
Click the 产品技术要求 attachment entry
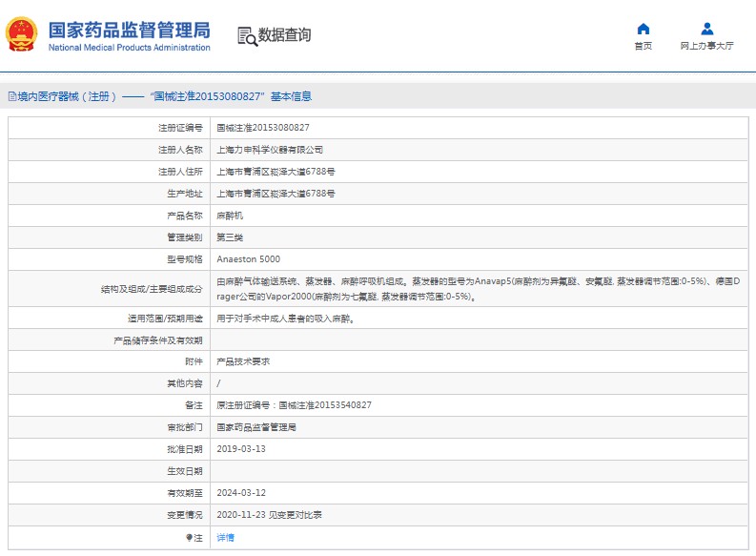pos(243,361)
